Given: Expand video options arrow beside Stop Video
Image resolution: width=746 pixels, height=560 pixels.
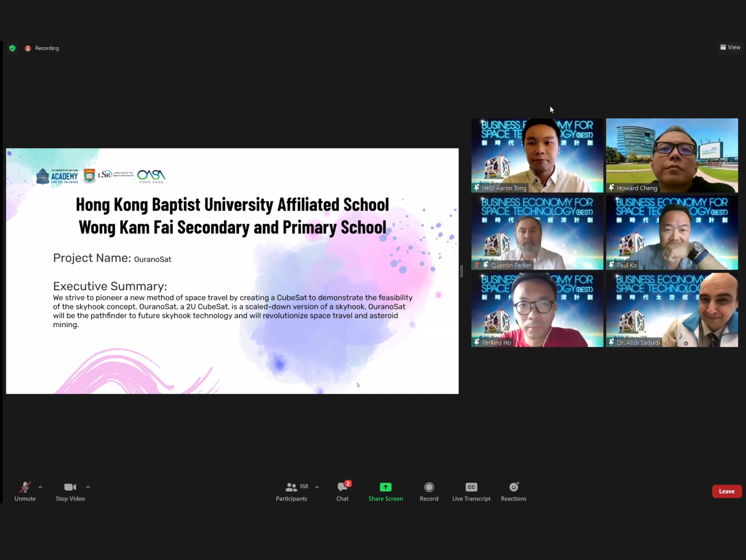Looking at the screenshot, I should pyautogui.click(x=88, y=487).
